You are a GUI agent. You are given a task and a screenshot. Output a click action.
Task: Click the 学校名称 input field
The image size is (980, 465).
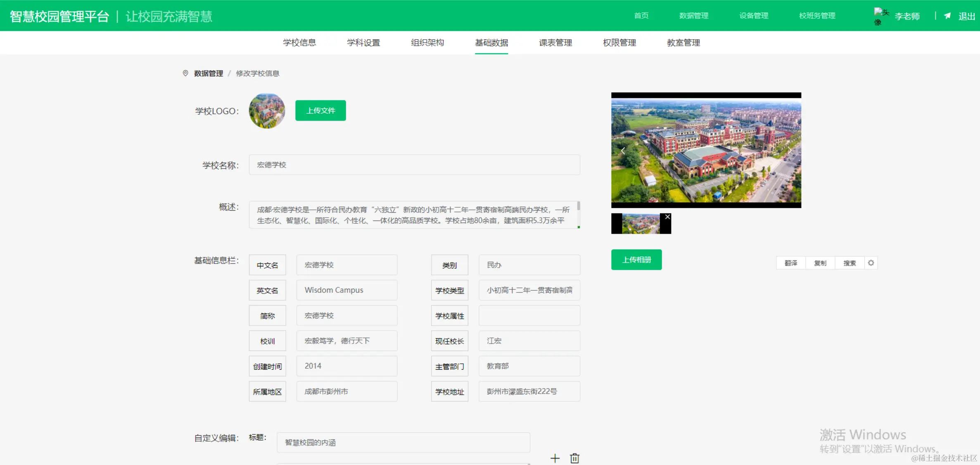point(414,165)
